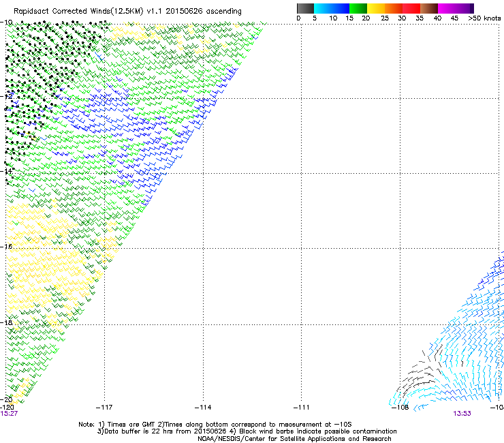
Task: Select the blue 10-15 knots legend color
Action: (341, 8)
